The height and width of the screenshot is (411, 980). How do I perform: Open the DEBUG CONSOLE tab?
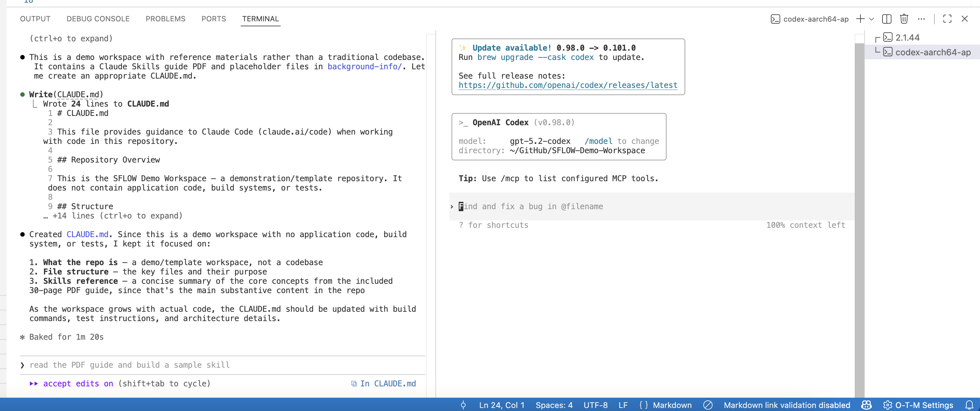(x=98, y=19)
